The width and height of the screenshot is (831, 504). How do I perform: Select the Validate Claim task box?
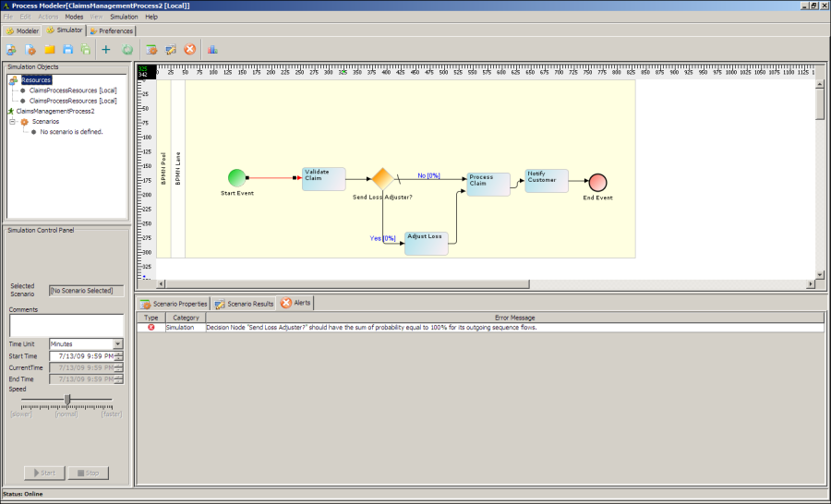pyautogui.click(x=323, y=178)
